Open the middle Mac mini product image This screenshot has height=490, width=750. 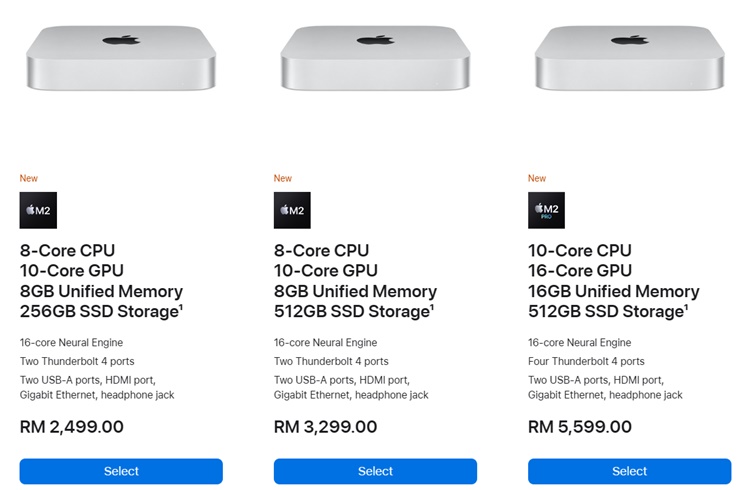click(375, 58)
